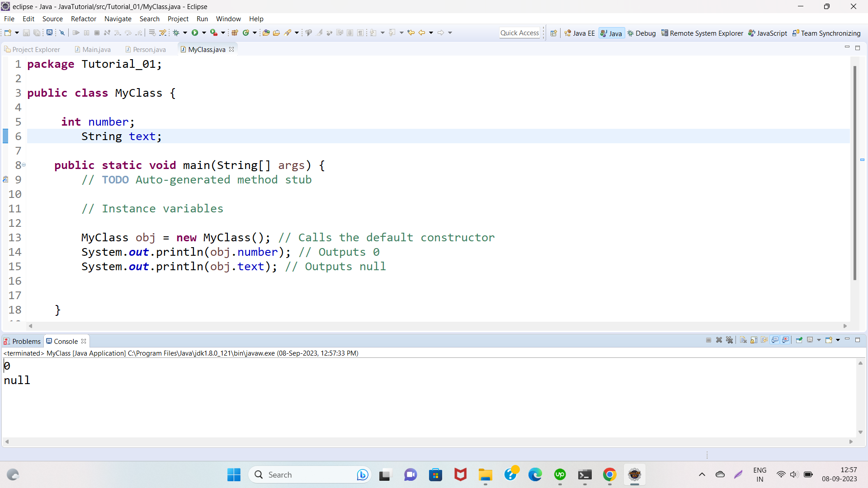Open the New wizard dropdown arrow
The image size is (868, 488).
17,33
